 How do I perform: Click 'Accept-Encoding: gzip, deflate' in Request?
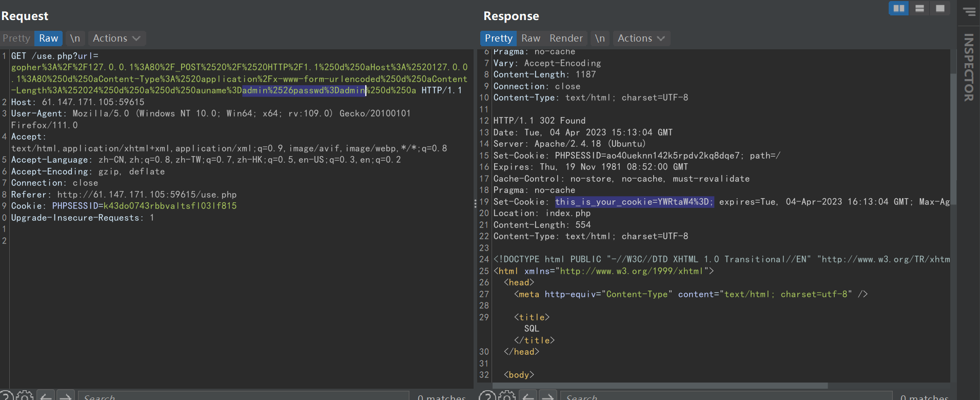pos(88,172)
